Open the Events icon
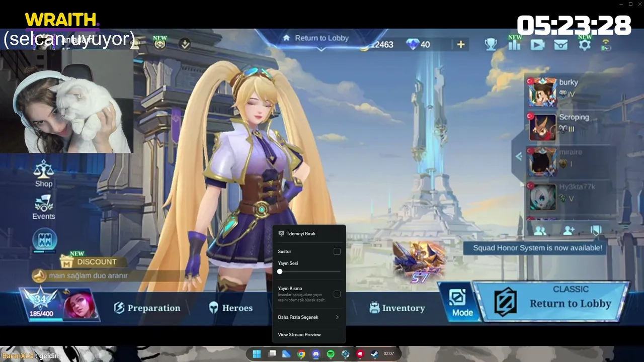The height and width of the screenshot is (362, 644). (44, 207)
